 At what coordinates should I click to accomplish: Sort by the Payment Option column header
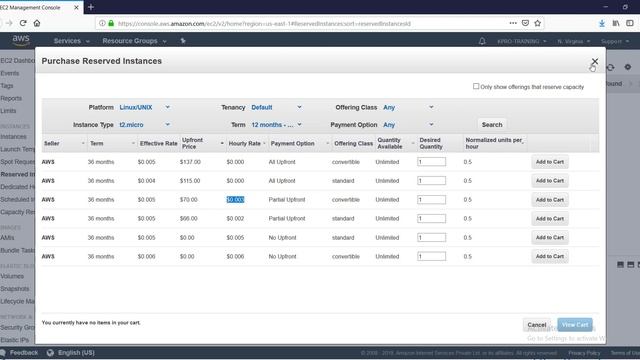pos(300,143)
